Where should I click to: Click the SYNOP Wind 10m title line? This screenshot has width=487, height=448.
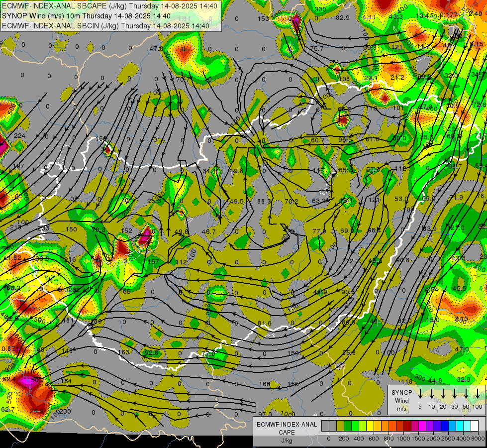point(87,16)
